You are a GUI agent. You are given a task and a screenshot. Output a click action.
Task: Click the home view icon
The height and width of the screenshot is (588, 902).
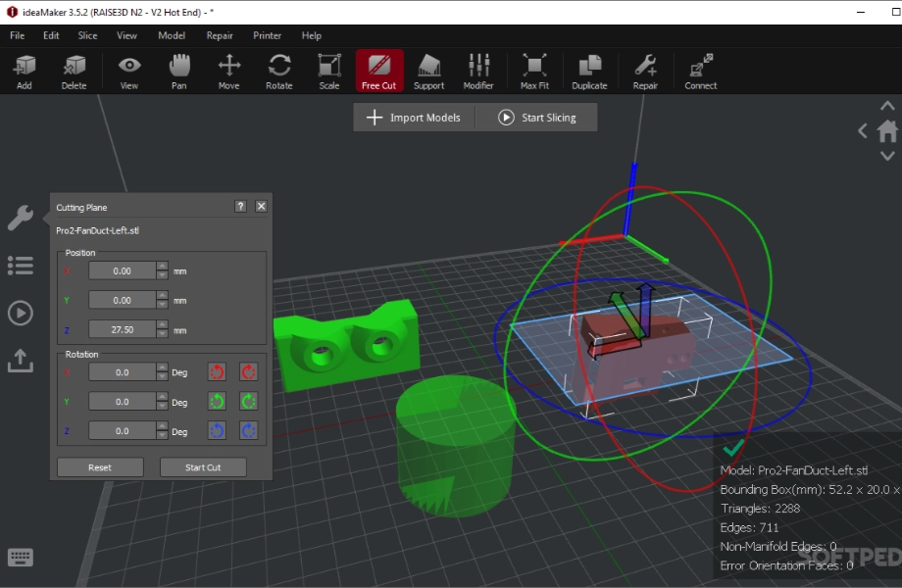click(x=887, y=130)
